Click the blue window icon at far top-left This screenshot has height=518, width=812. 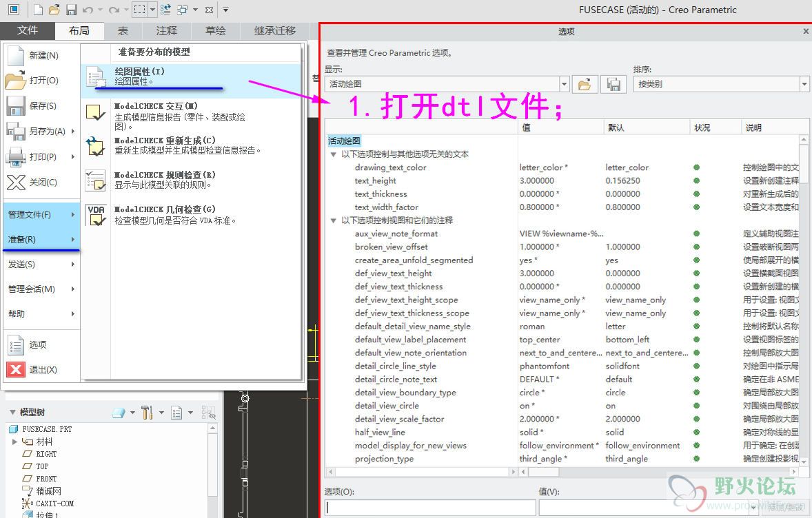pyautogui.click(x=14, y=10)
